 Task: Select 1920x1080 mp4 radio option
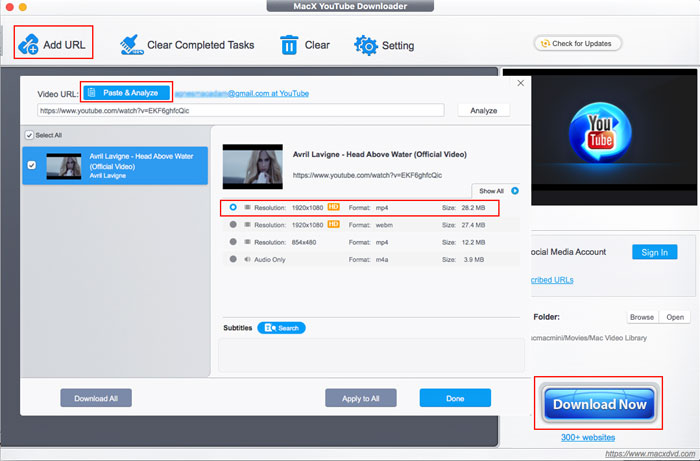point(233,208)
